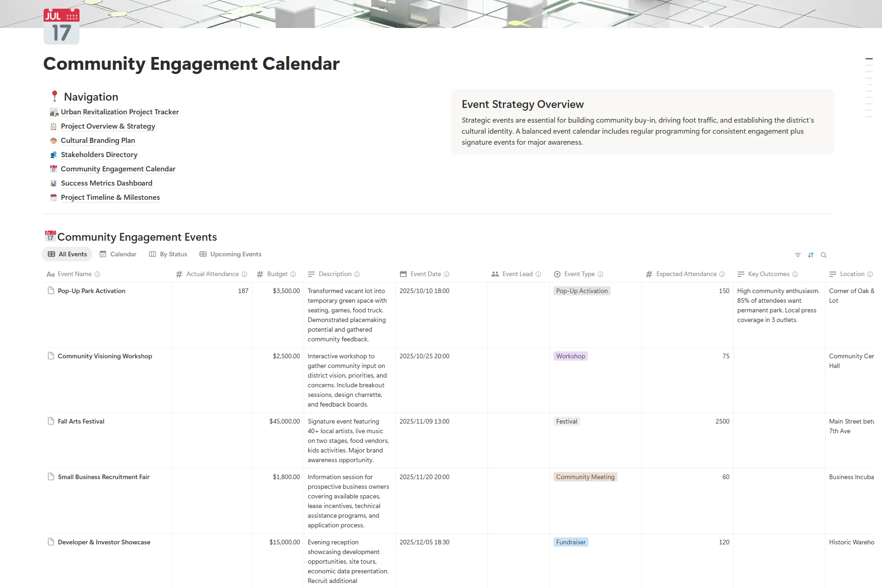Go to Success Metrics Dashboard
Screen dimensions: 882x588
tap(106, 183)
